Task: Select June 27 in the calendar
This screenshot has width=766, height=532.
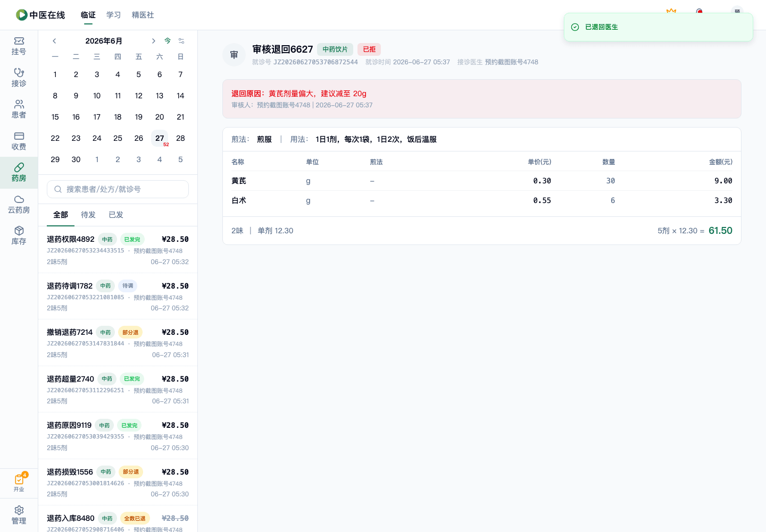Action: point(160,138)
